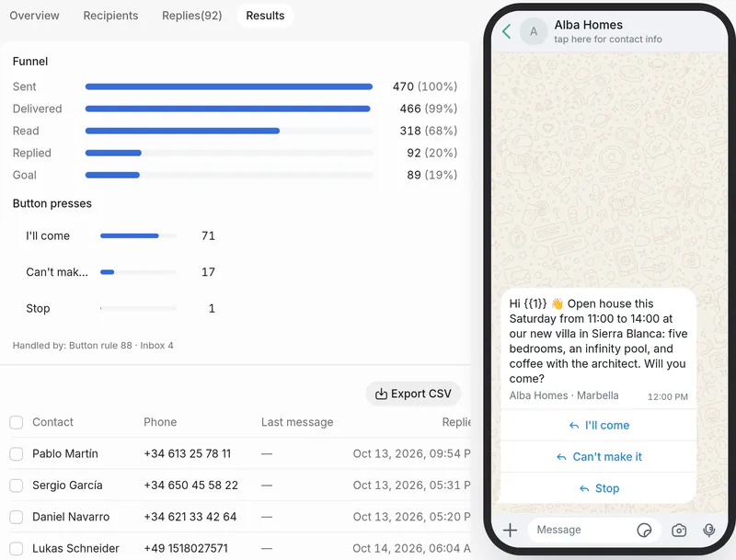This screenshot has width=736, height=560.
Task: Tick the select-all checkbox beside Contact header
Action: 17,422
